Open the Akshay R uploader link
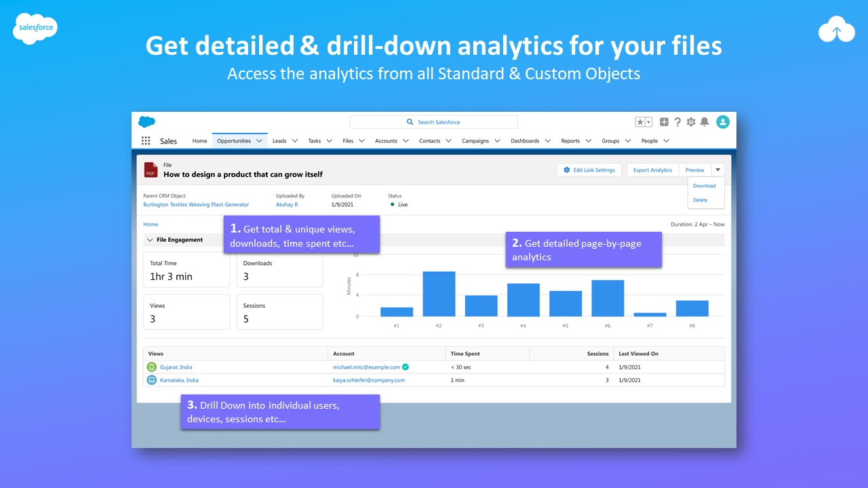The height and width of the screenshot is (488, 868). 287,205
